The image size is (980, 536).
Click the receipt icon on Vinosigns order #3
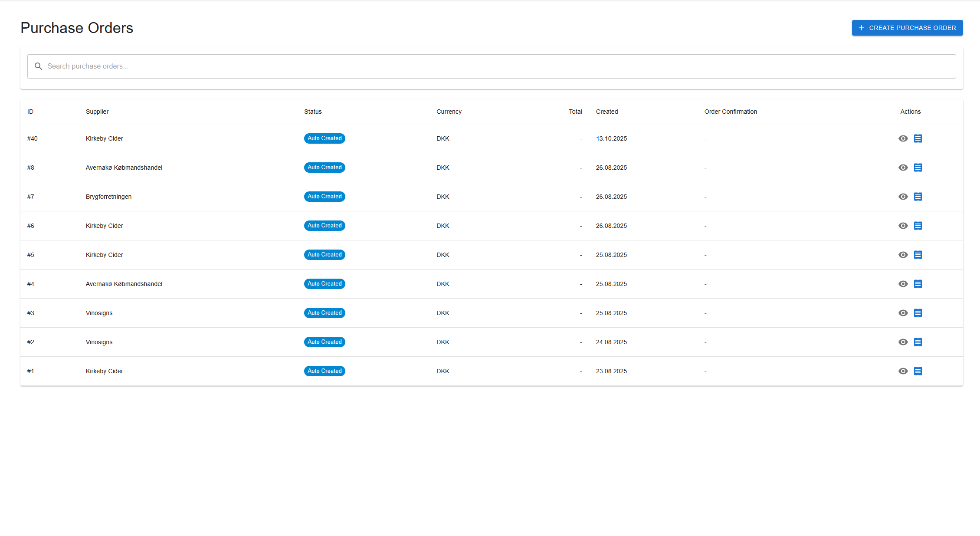click(x=918, y=312)
